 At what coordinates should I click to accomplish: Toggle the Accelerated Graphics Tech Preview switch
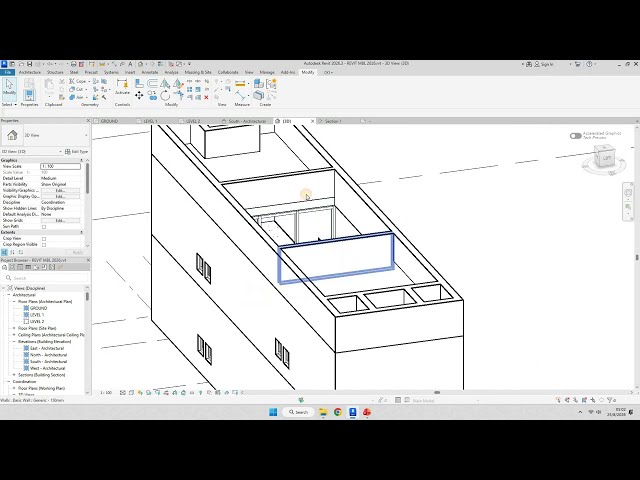[576, 136]
